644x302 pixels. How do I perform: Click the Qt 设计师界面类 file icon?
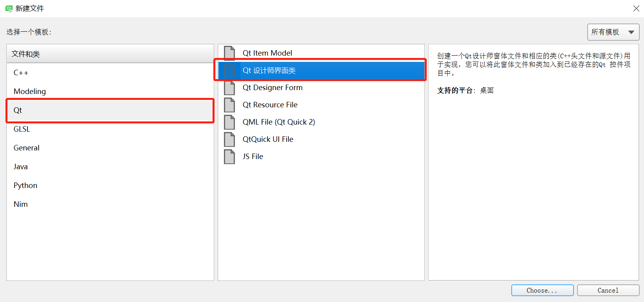point(229,71)
